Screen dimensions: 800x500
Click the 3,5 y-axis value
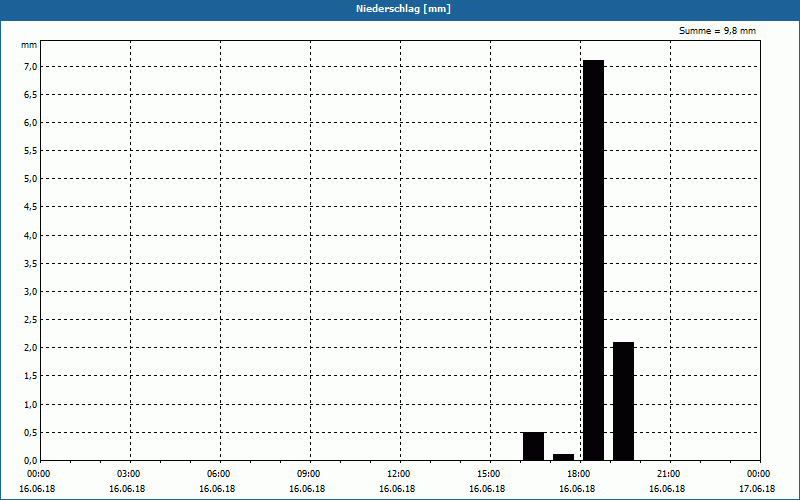point(30,263)
